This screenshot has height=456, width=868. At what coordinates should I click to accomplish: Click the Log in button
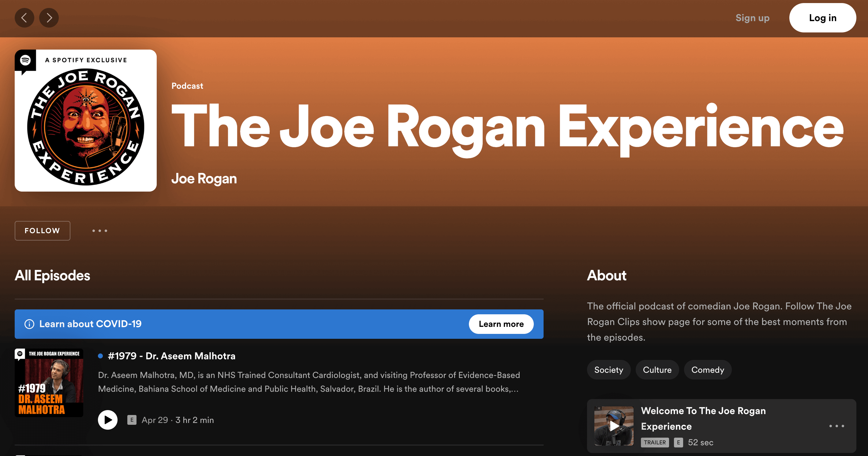[822, 18]
